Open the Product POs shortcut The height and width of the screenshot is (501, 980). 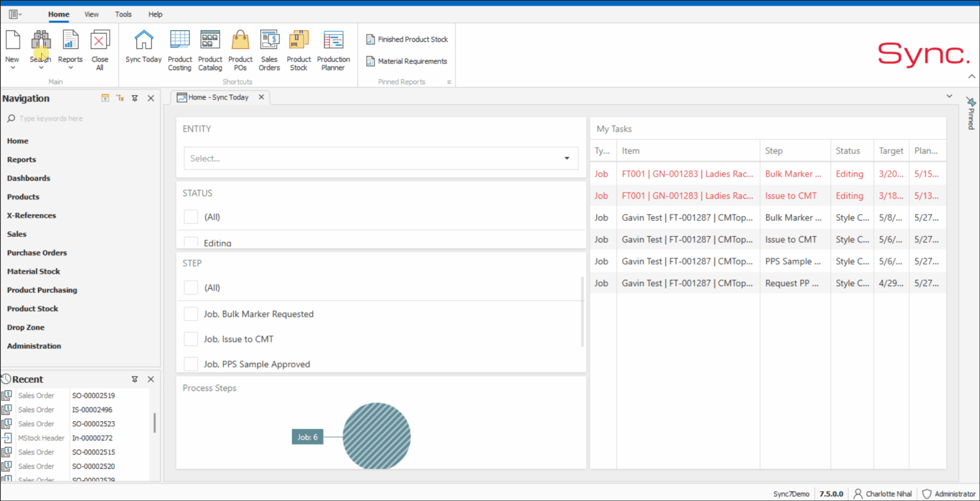(x=240, y=50)
